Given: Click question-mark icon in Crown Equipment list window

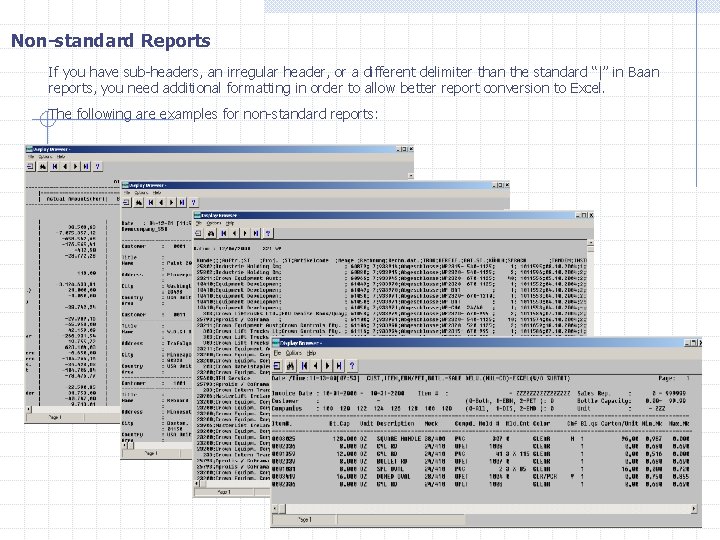Looking at the screenshot, I should (268, 233).
